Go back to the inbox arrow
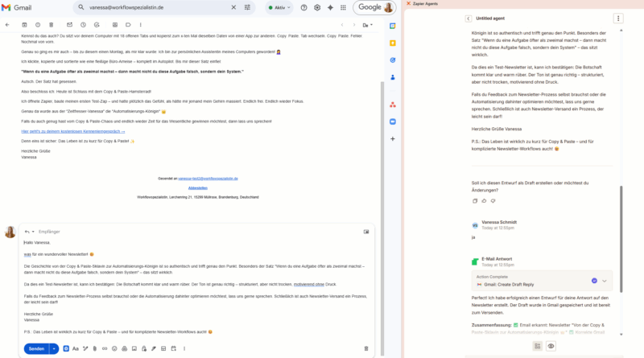The height and width of the screenshot is (358, 644). coord(6,25)
